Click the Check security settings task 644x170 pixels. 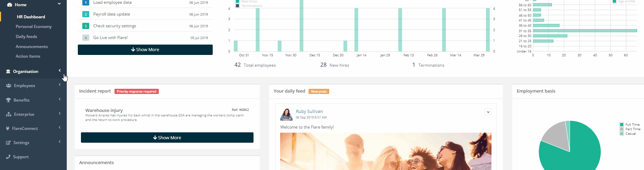(114, 26)
